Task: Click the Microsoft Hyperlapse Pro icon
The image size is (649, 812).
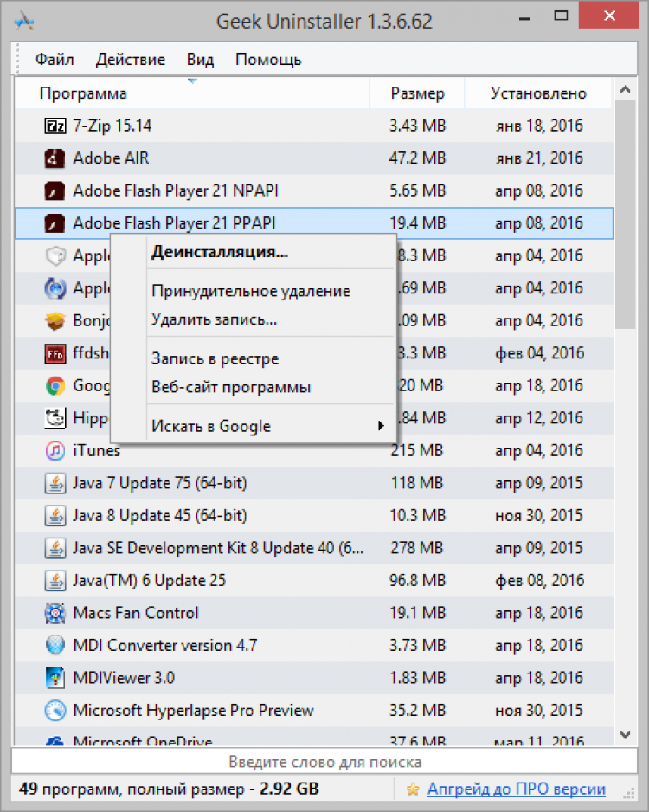Action: click(55, 711)
